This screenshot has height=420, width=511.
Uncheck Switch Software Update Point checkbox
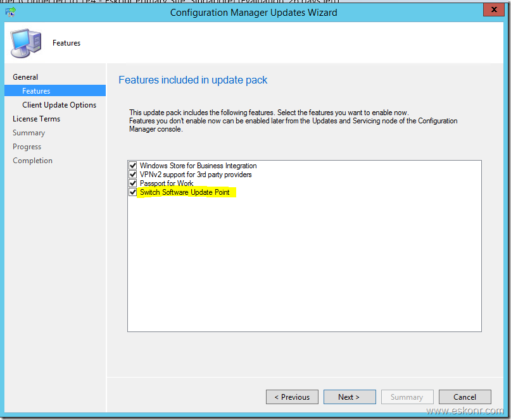[x=133, y=192]
